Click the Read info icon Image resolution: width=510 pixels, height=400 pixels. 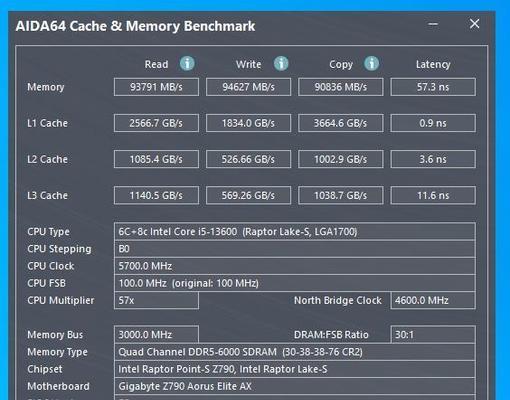[187, 63]
